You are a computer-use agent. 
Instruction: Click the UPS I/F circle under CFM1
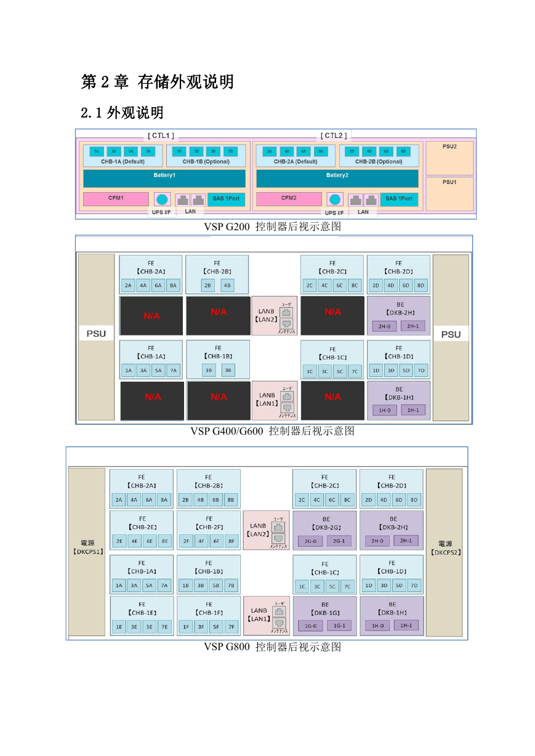coord(162,199)
